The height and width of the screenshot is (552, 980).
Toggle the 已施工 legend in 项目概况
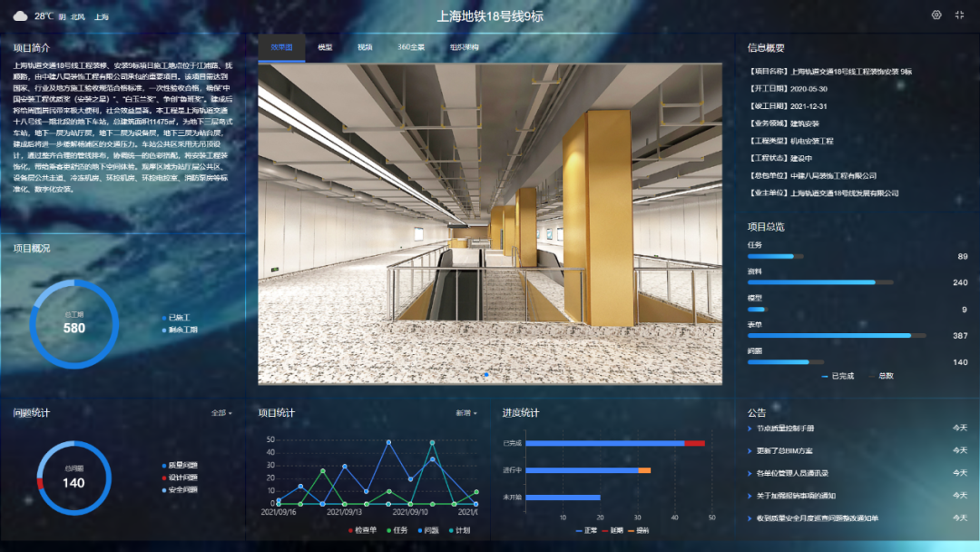pyautogui.click(x=179, y=318)
